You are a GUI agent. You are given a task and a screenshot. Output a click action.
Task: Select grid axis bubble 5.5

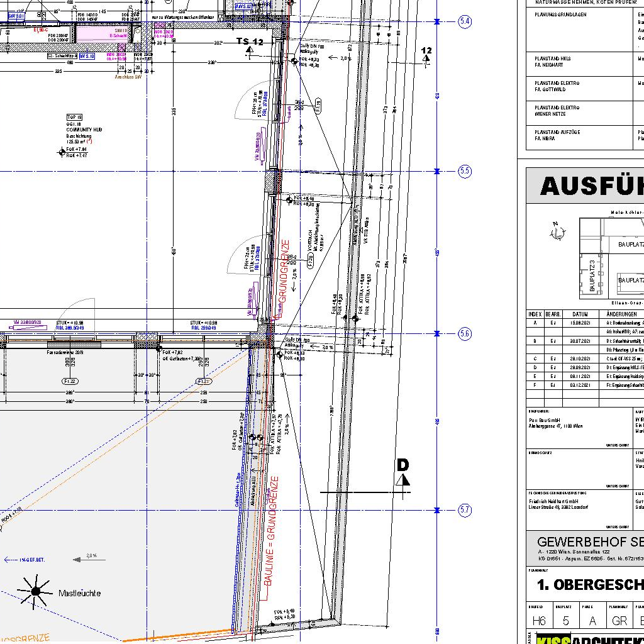(x=465, y=171)
